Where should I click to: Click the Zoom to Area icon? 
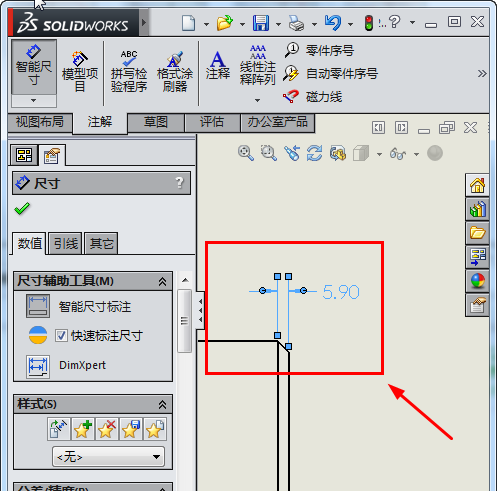tap(269, 153)
